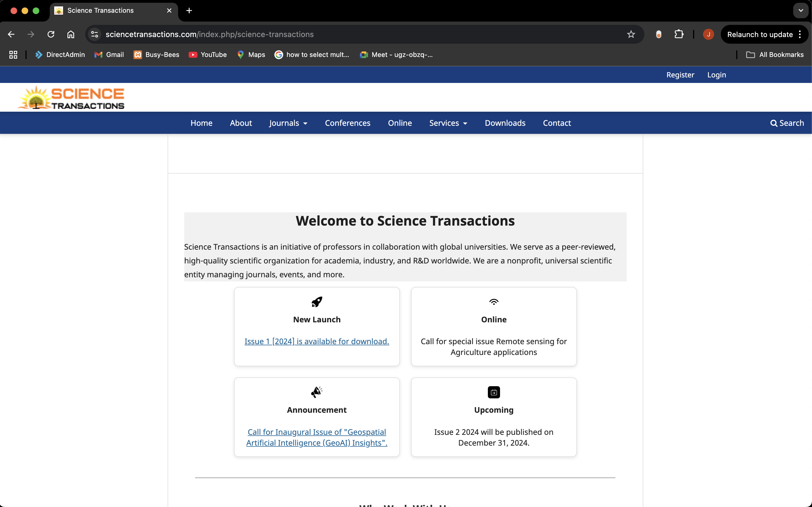This screenshot has height=507, width=812.
Task: Open the Gmail bookmark
Action: point(109,55)
